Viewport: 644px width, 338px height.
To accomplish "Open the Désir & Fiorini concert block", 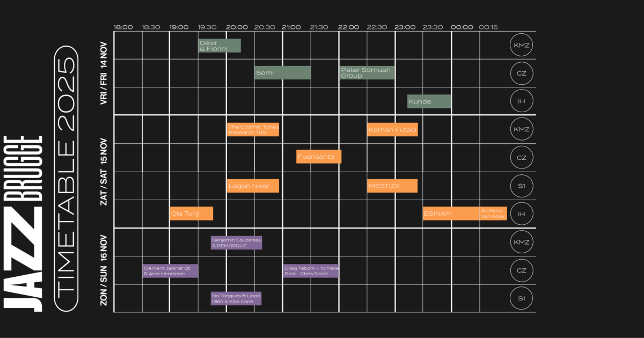I will click(219, 46).
